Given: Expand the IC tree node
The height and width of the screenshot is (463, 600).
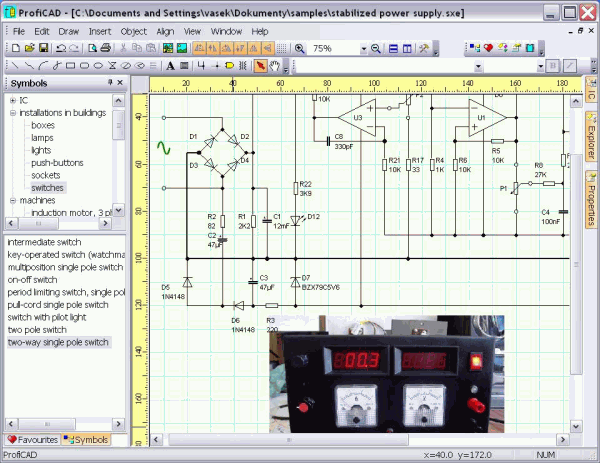Looking at the screenshot, I should (13, 100).
